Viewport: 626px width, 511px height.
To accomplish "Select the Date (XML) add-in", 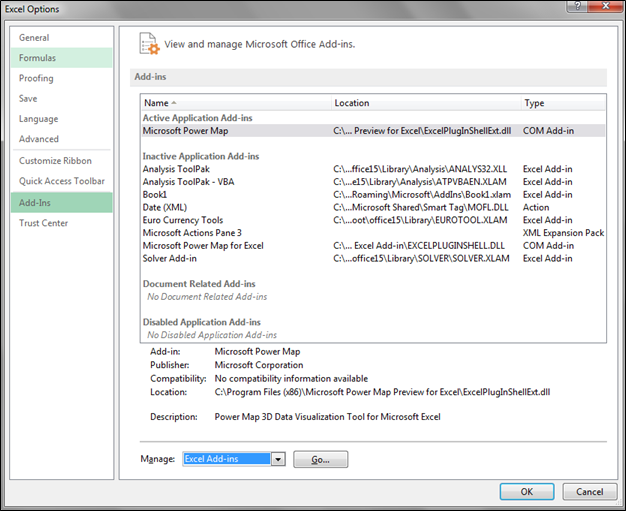I will pos(373,207).
